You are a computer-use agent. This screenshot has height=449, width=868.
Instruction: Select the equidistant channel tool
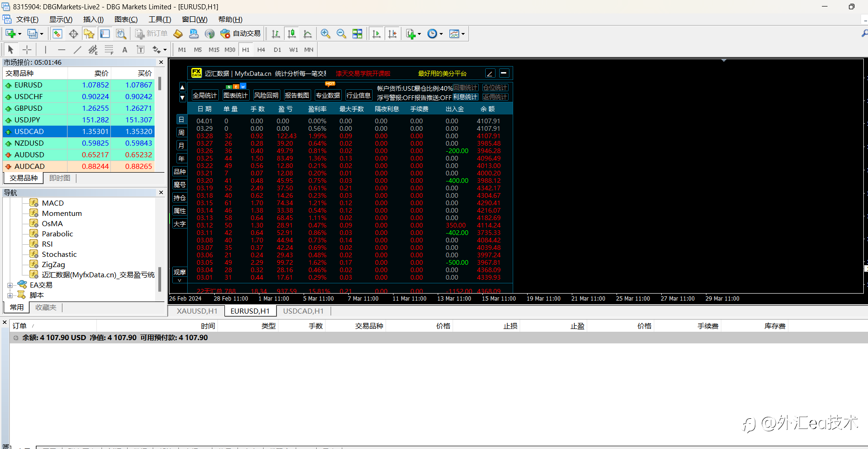click(93, 49)
